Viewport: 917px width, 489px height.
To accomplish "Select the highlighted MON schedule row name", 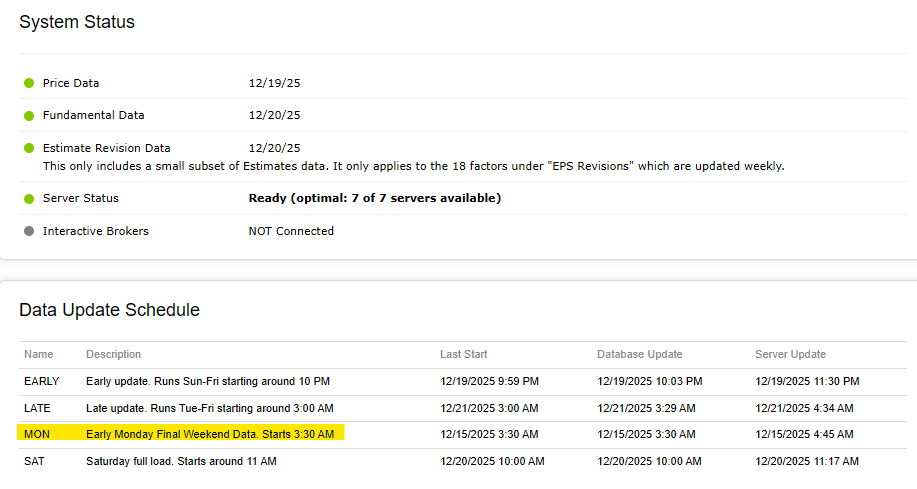I will [37, 434].
